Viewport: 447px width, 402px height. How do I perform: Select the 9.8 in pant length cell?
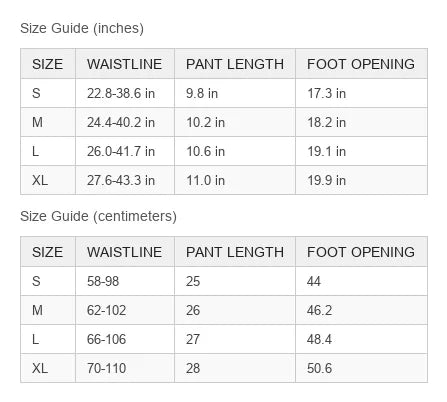(235, 93)
